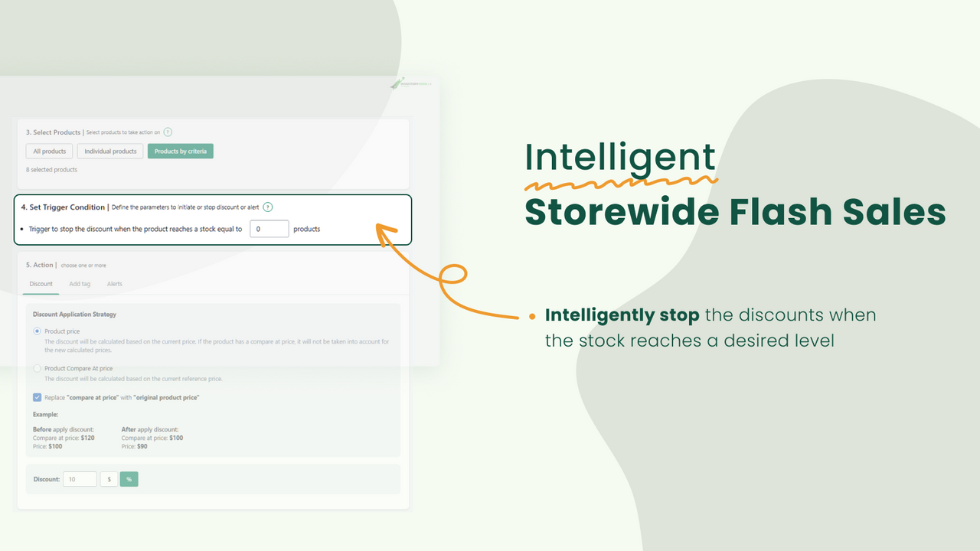Open the Discount action tab
980x551 pixels.
[41, 284]
